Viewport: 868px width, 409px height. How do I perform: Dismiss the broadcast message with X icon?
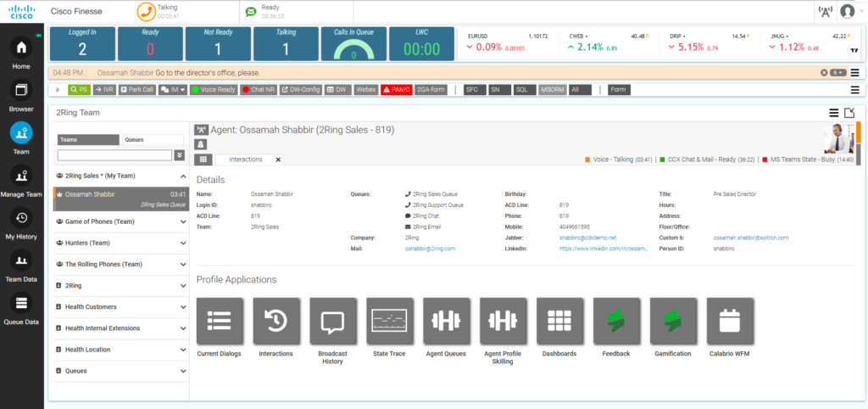pos(823,73)
